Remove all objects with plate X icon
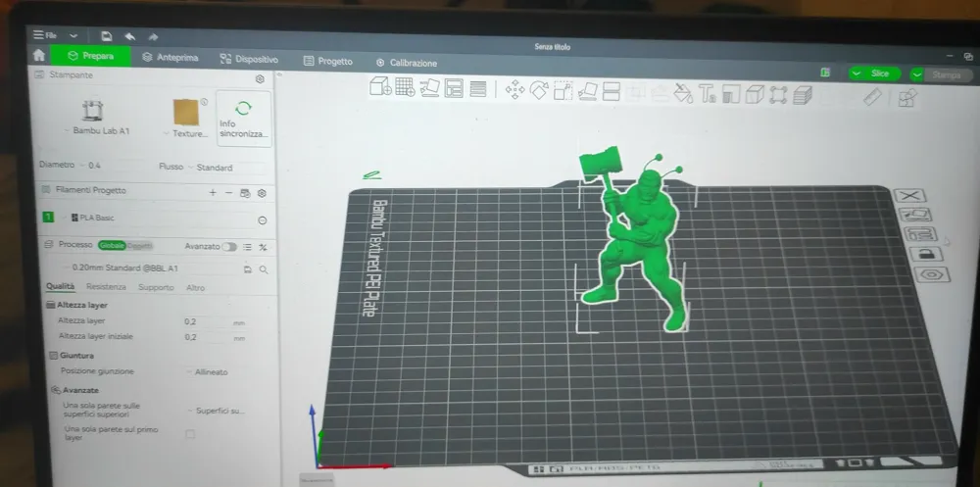The height and width of the screenshot is (487, 980). [x=910, y=196]
